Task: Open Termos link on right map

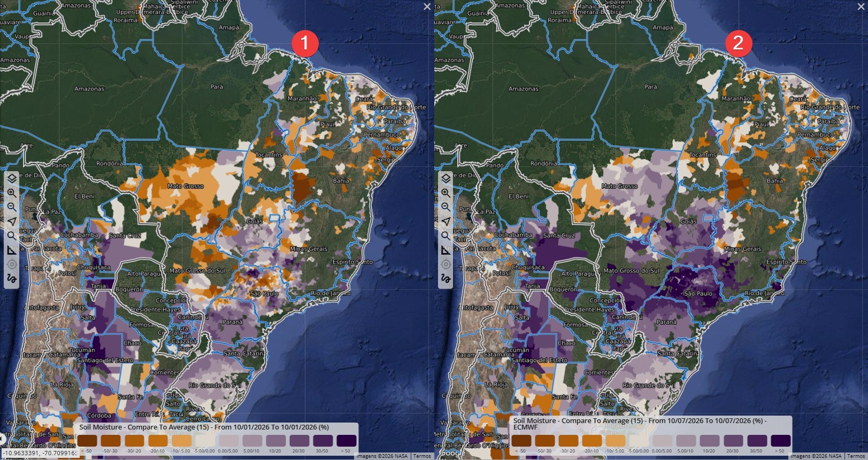Action: click(857, 456)
